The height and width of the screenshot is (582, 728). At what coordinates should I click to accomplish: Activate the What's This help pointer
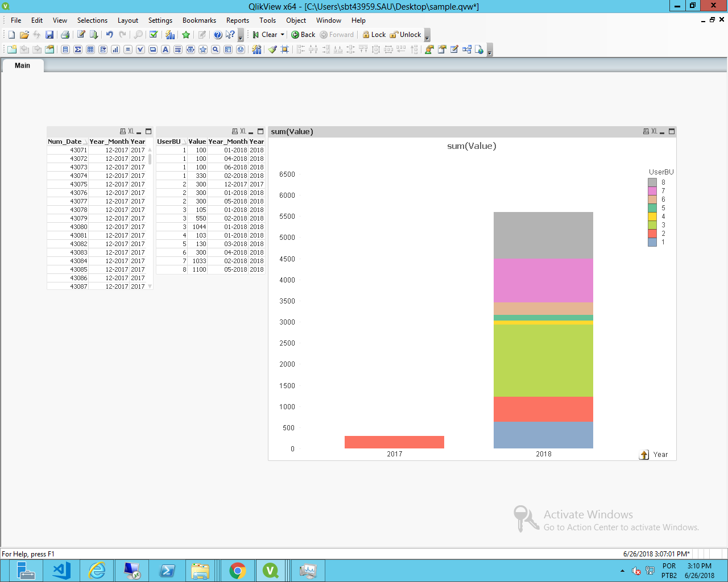tap(230, 35)
